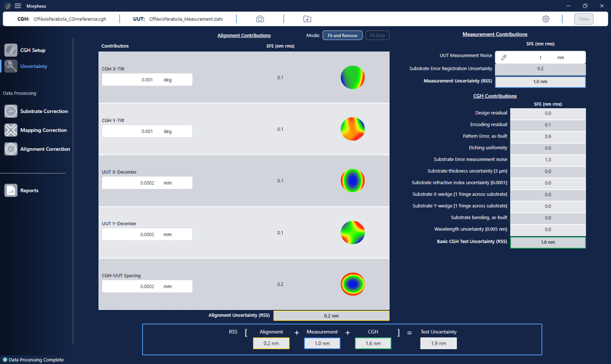Click the CGH X-Tilt value field
Image resolution: width=611 pixels, height=364 pixels.
pyautogui.click(x=147, y=80)
